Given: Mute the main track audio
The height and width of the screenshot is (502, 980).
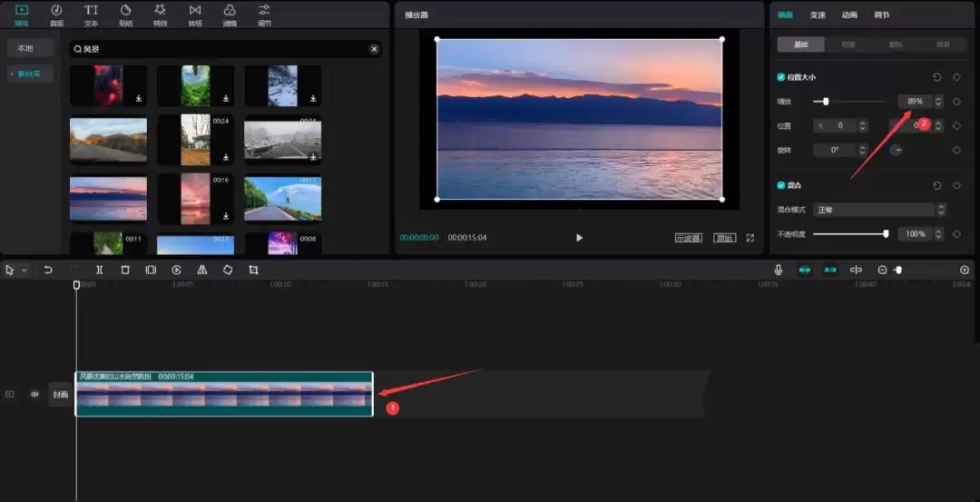Looking at the screenshot, I should [x=34, y=394].
